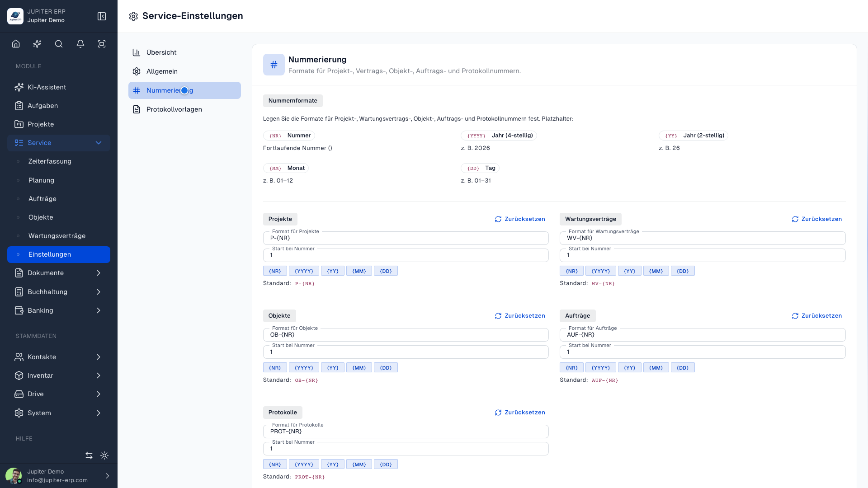
Task: Go to the home icon
Action: click(16, 44)
